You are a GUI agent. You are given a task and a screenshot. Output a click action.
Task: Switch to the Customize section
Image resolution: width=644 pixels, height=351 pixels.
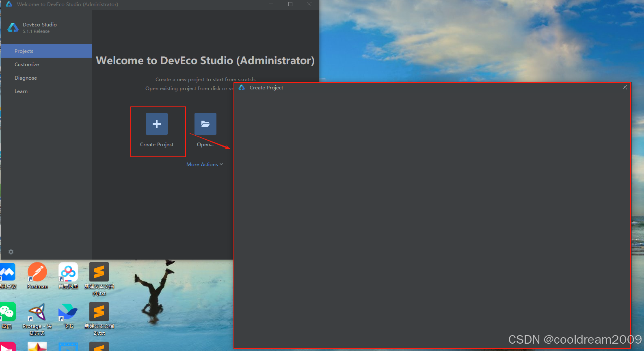46,65
